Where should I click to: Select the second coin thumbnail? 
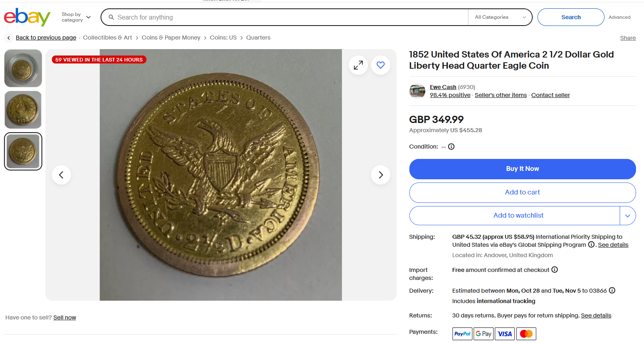click(x=23, y=110)
